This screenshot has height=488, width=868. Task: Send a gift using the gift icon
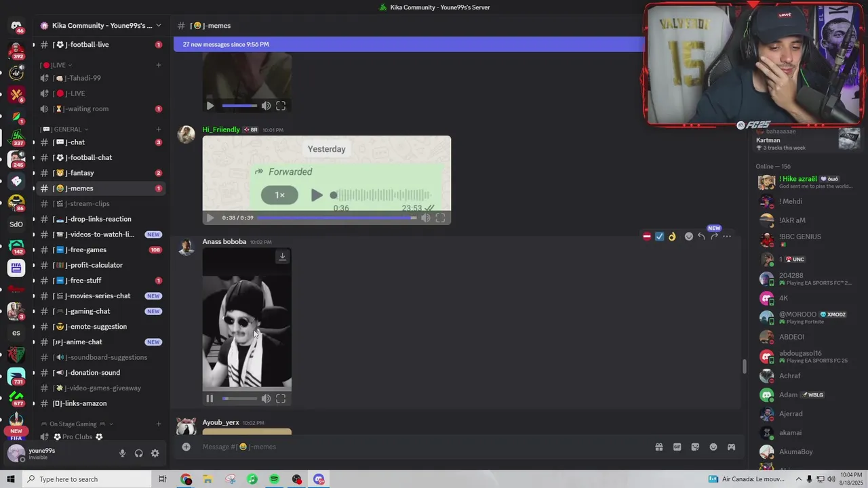pyautogui.click(x=658, y=447)
